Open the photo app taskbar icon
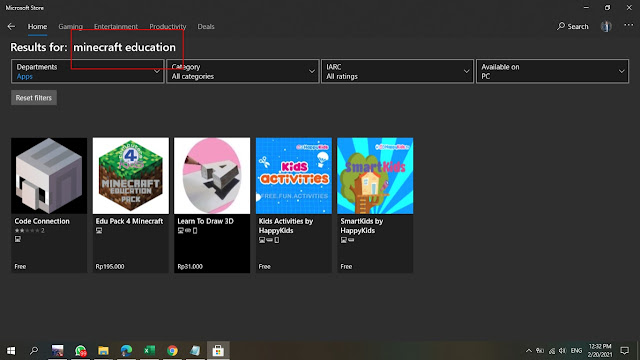Screen dimensions: 640x360 [x=58, y=351]
